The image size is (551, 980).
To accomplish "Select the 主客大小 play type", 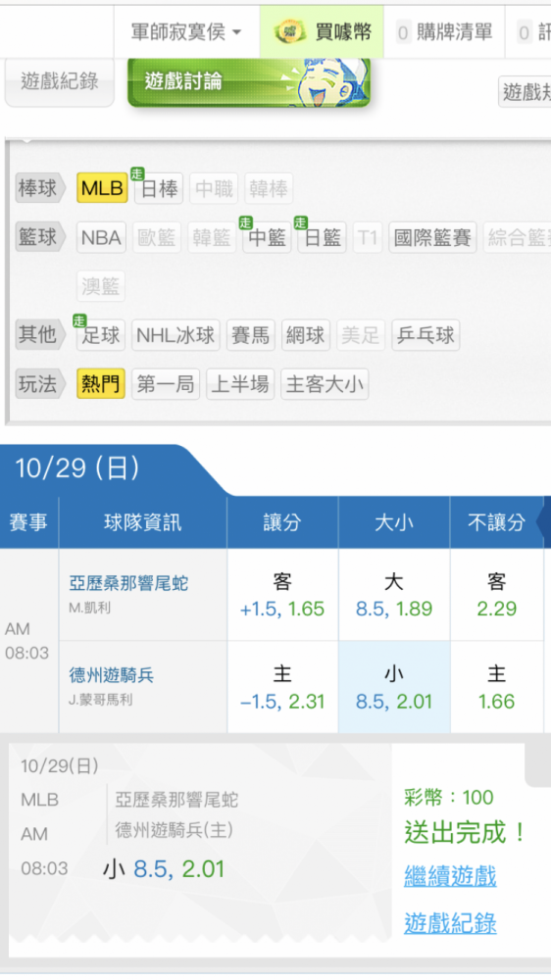I will (324, 384).
